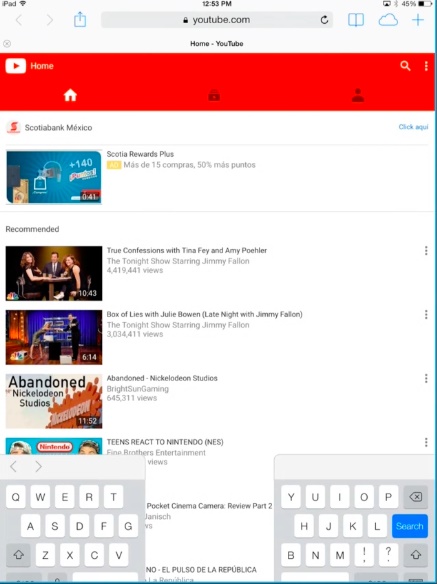This screenshot has height=584, width=437.
Task: Tap the exclamation comma key
Action: pyautogui.click(x=364, y=555)
